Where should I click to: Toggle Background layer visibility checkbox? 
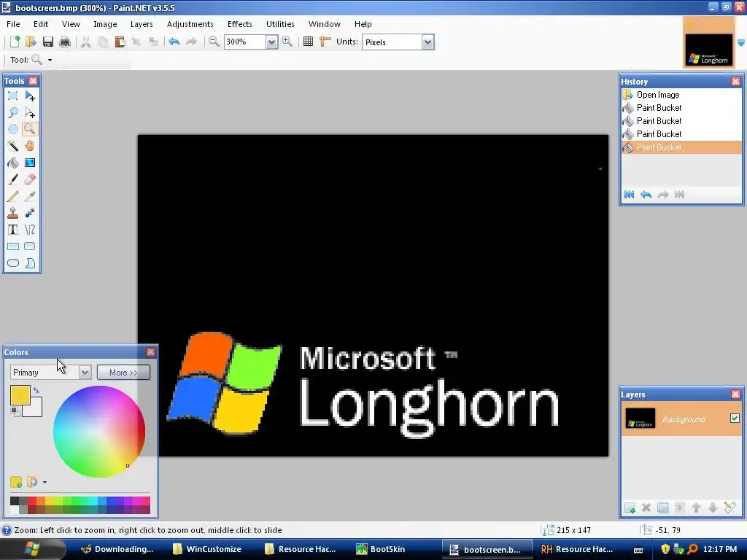point(735,418)
